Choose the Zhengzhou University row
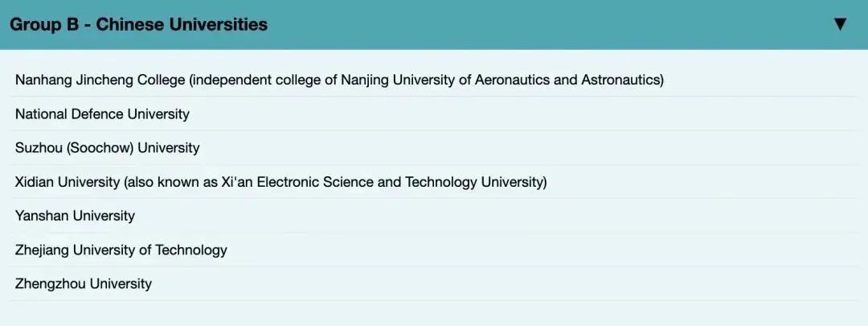The height and width of the screenshot is (326, 868). tap(83, 283)
